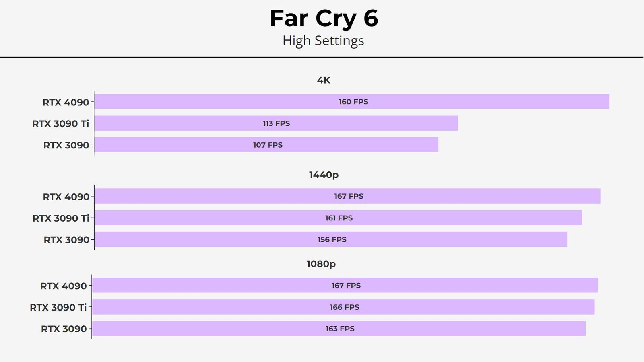Click the RTX 3090 label under 4K
The image size is (644, 362).
(x=66, y=145)
